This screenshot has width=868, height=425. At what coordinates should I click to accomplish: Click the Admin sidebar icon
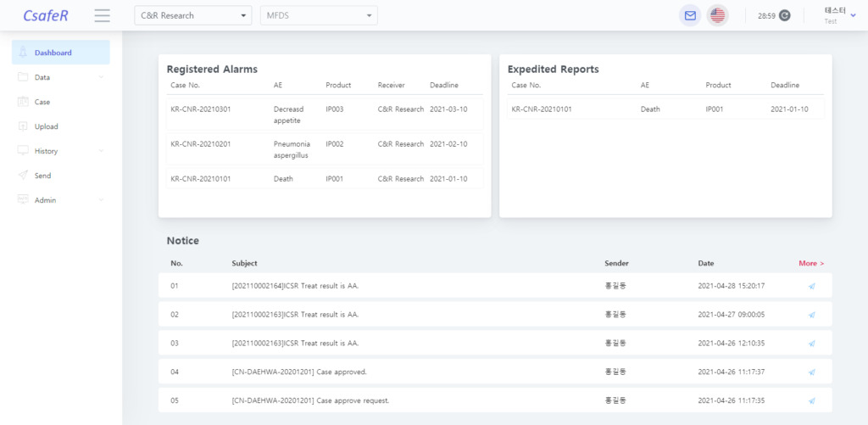23,199
